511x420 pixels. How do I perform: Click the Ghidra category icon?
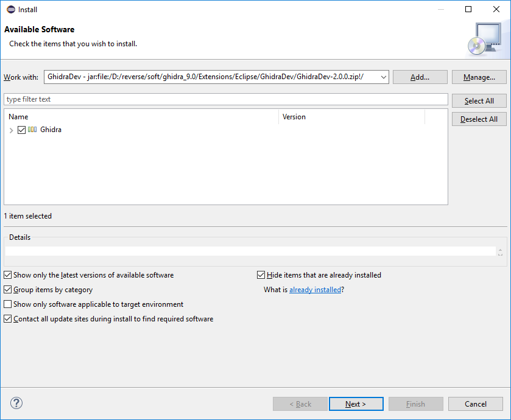pyautogui.click(x=32, y=130)
